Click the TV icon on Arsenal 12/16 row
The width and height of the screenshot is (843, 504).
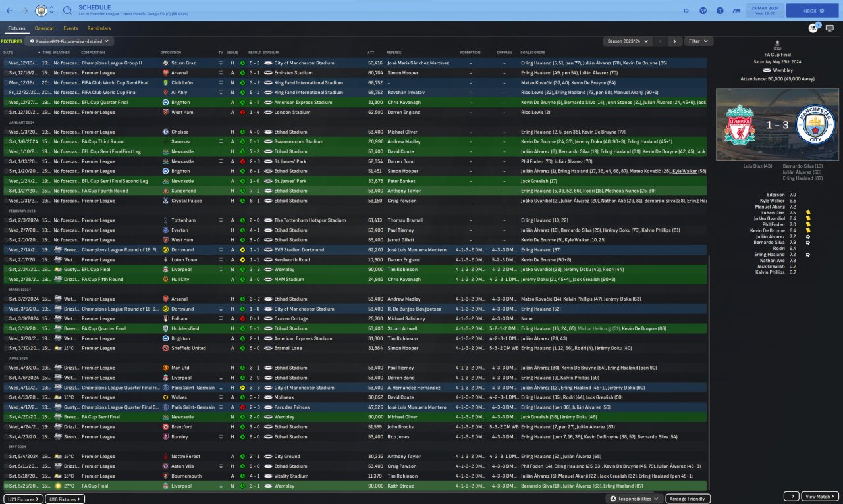[x=221, y=73]
